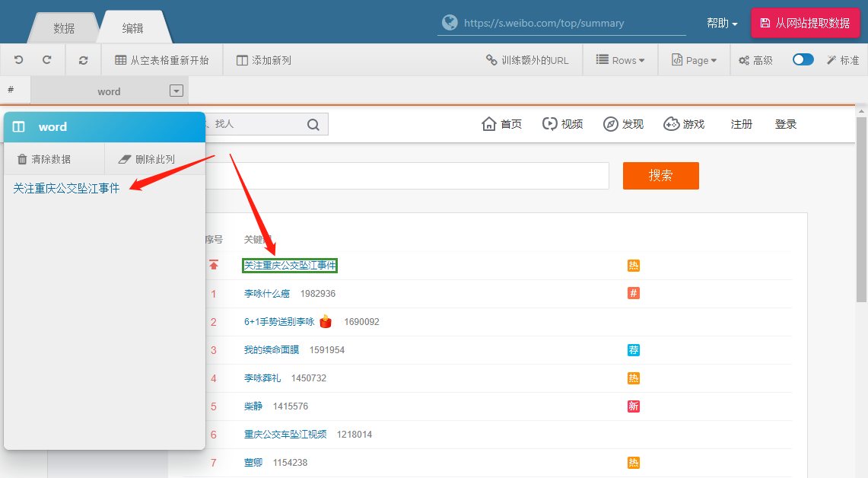This screenshot has height=478, width=868.
Task: Click the orange 搜索 button
Action: (x=660, y=176)
